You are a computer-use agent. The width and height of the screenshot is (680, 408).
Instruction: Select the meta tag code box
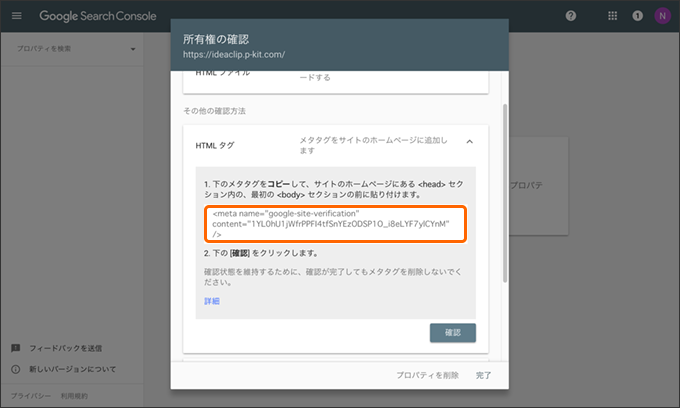pyautogui.click(x=335, y=224)
